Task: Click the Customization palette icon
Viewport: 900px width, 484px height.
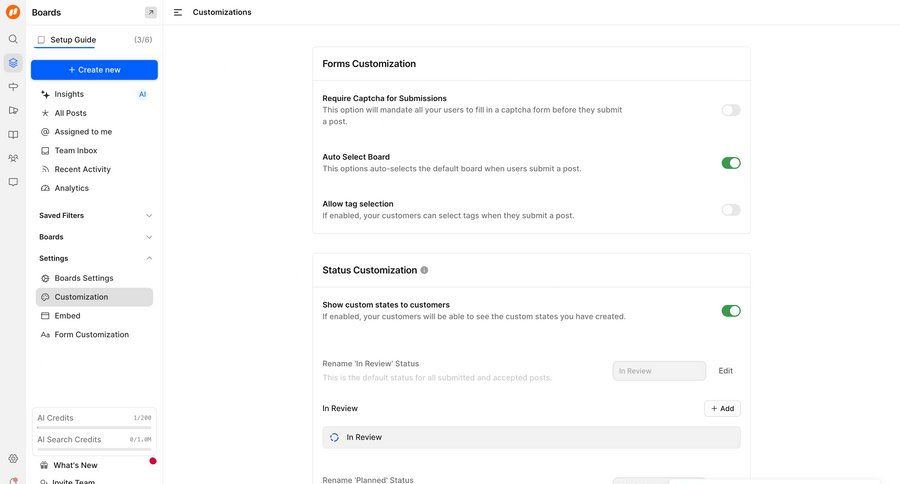Action: click(45, 297)
